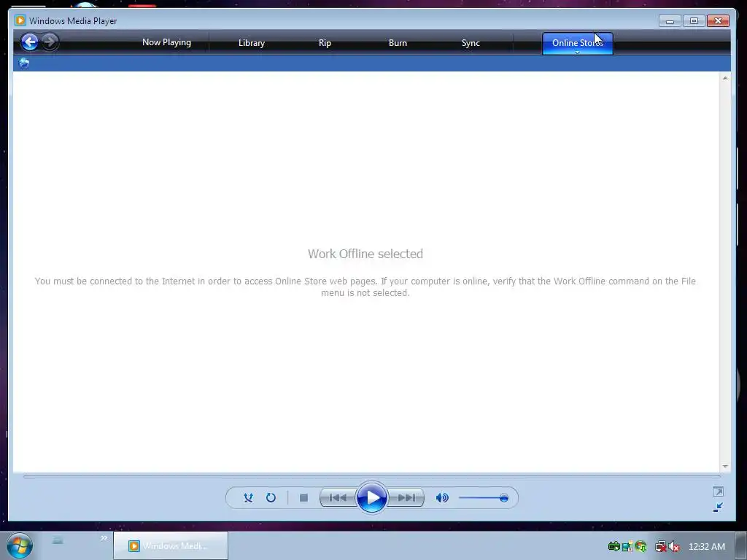Screen dimensions: 747x560
Task: Click the 'Work Offline selected' heading
Action: pyautogui.click(x=365, y=254)
